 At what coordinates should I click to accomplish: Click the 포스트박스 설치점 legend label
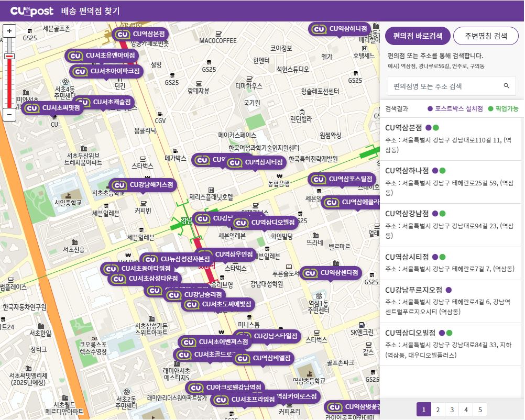[x=458, y=109]
